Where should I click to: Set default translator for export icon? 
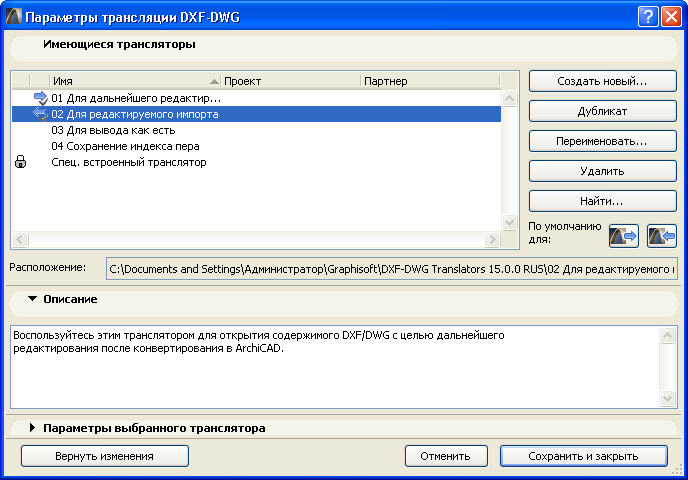tap(623, 235)
